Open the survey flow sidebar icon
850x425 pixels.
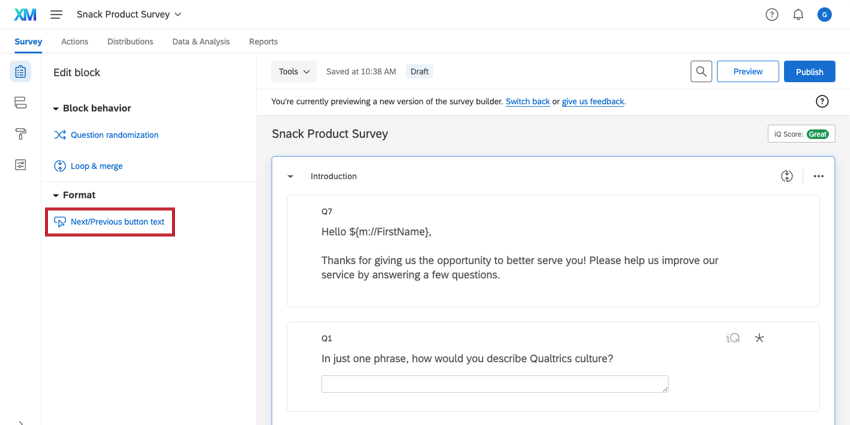[20, 103]
